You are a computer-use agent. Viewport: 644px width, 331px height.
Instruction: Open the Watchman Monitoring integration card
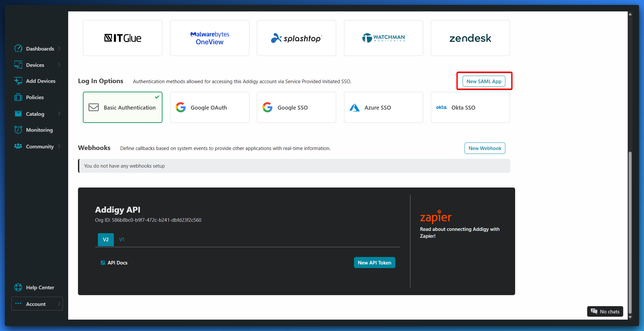[384, 38]
